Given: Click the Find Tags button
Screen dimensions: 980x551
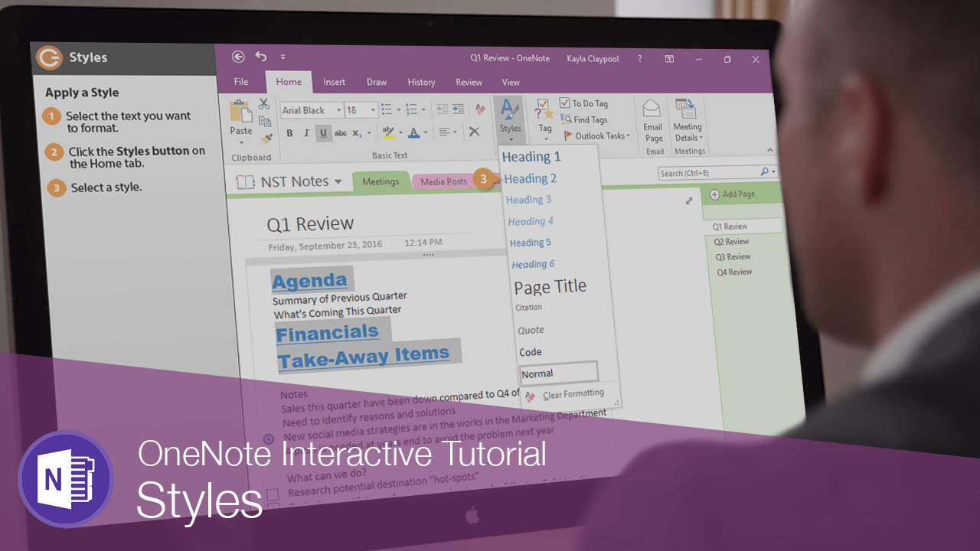Looking at the screenshot, I should (584, 119).
